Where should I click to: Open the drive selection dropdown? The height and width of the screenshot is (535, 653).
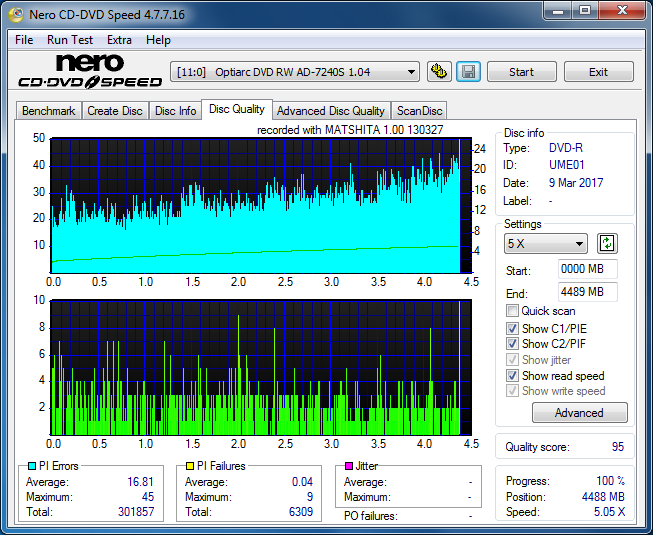click(x=295, y=72)
